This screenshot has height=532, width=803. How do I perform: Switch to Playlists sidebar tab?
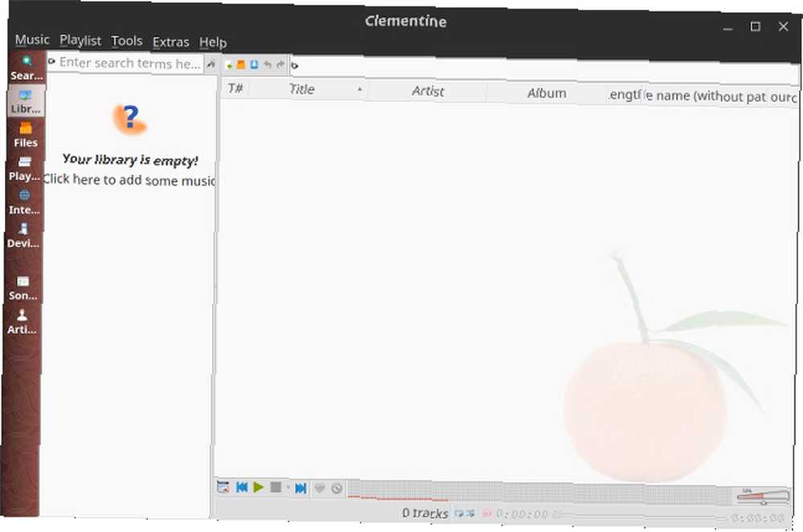[25, 169]
